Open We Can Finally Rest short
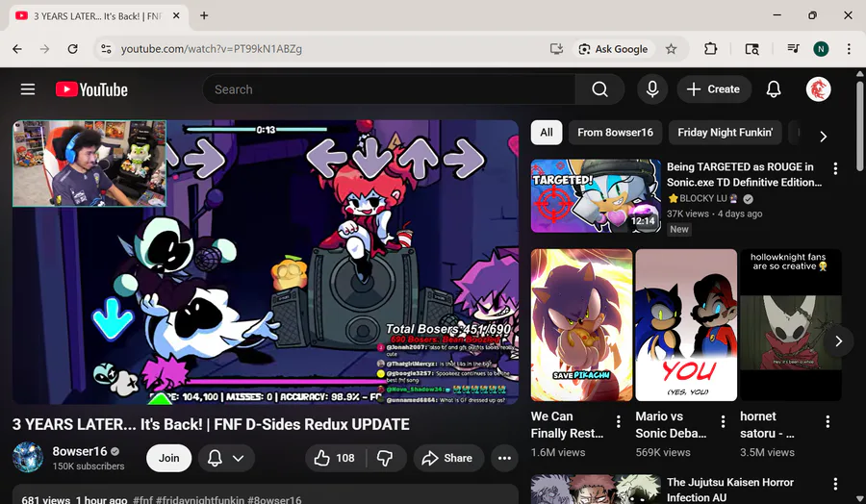 point(581,324)
